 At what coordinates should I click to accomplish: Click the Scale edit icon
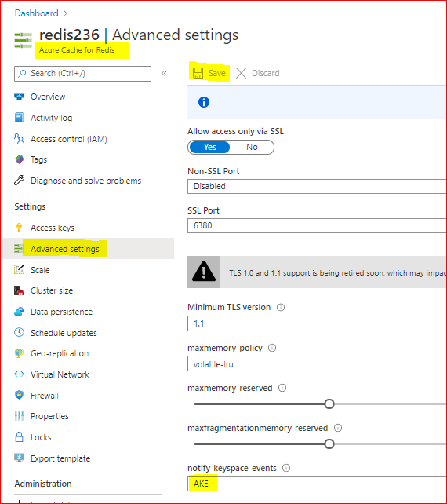click(20, 269)
